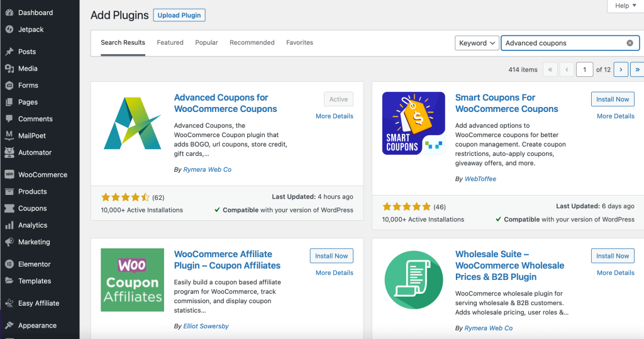This screenshot has height=339, width=644.
Task: Open the Keyword search type dropdown
Action: 477,43
